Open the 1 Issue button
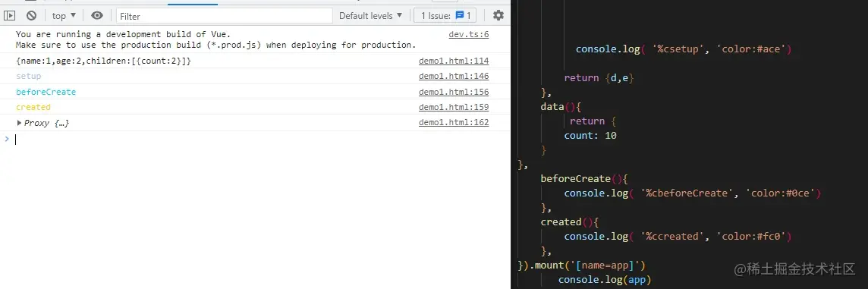Image resolution: width=868 pixels, height=289 pixels. tap(445, 15)
